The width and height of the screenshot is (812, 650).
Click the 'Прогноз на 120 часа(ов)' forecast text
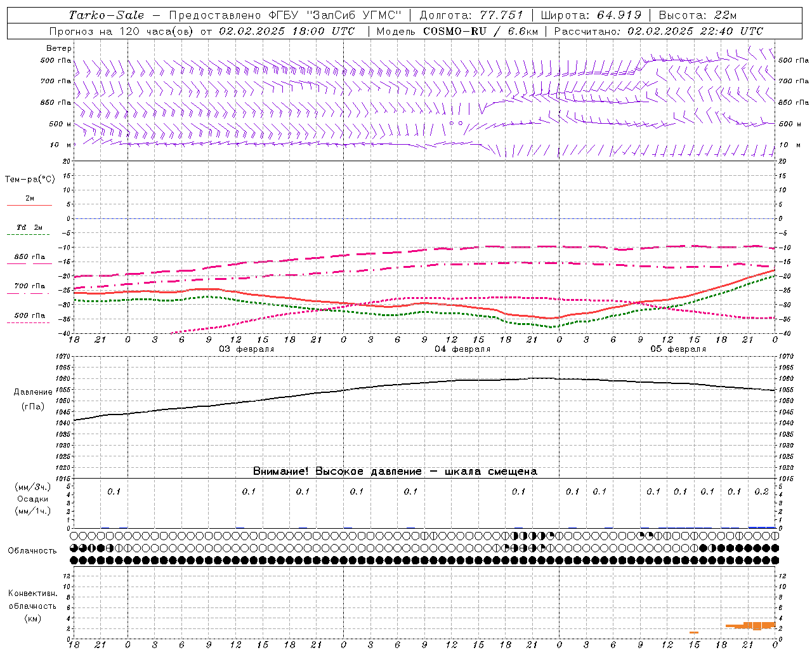[122, 31]
